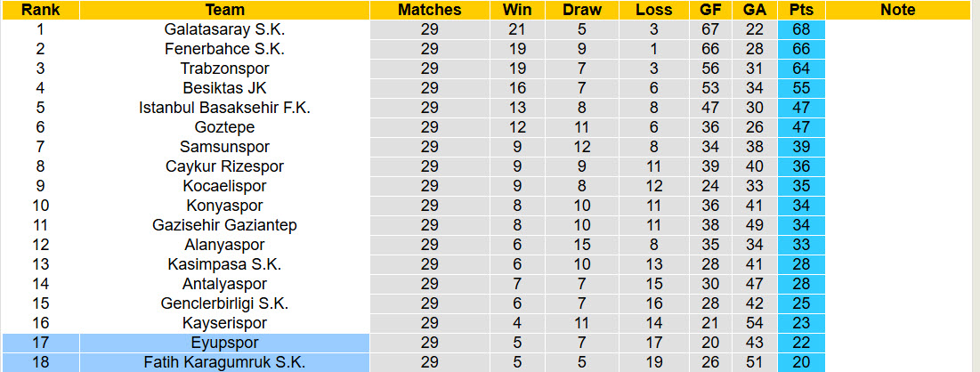The width and height of the screenshot is (980, 372).
Task: Click Istanbul Basaksehir F.K. team name
Action: (x=224, y=108)
